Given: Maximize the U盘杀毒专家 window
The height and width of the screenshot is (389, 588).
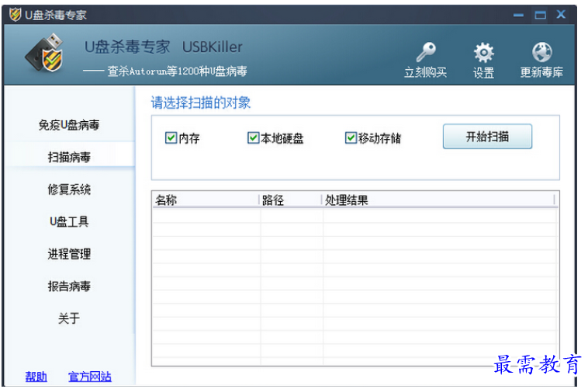Looking at the screenshot, I should pyautogui.click(x=541, y=15).
